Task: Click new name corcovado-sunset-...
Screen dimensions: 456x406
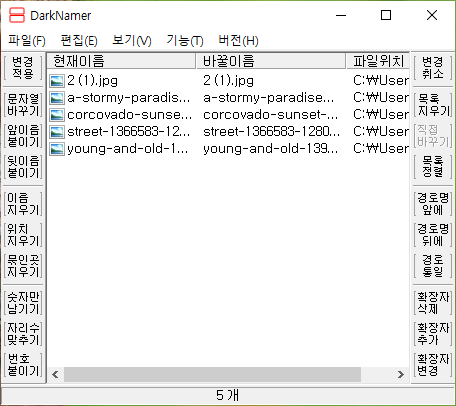Action: point(270,115)
